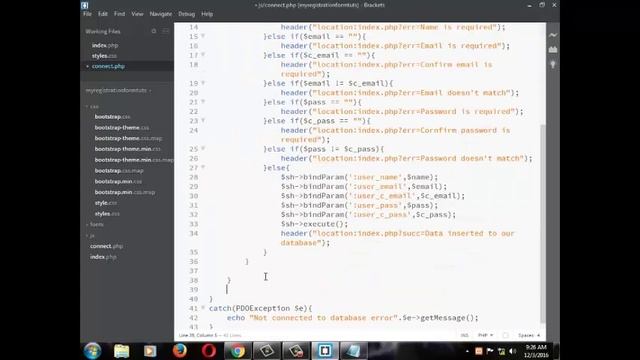Collapse the code fold at line 25
Viewport: 640px width, 360px height.
tap(203, 149)
